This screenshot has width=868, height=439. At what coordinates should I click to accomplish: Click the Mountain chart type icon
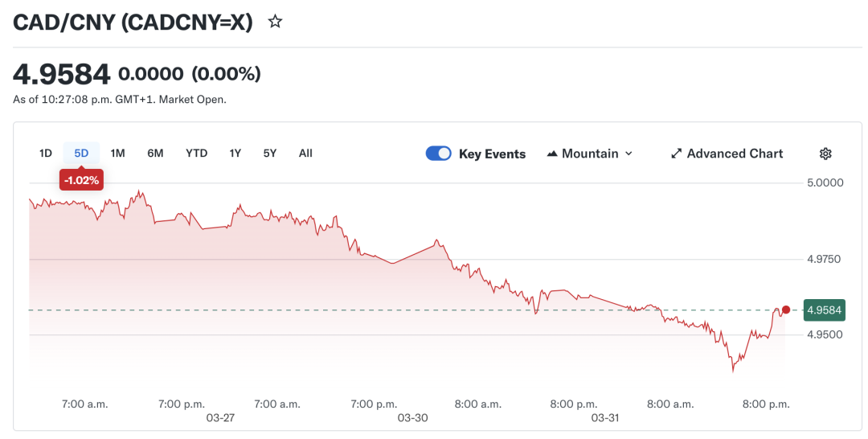pyautogui.click(x=552, y=154)
